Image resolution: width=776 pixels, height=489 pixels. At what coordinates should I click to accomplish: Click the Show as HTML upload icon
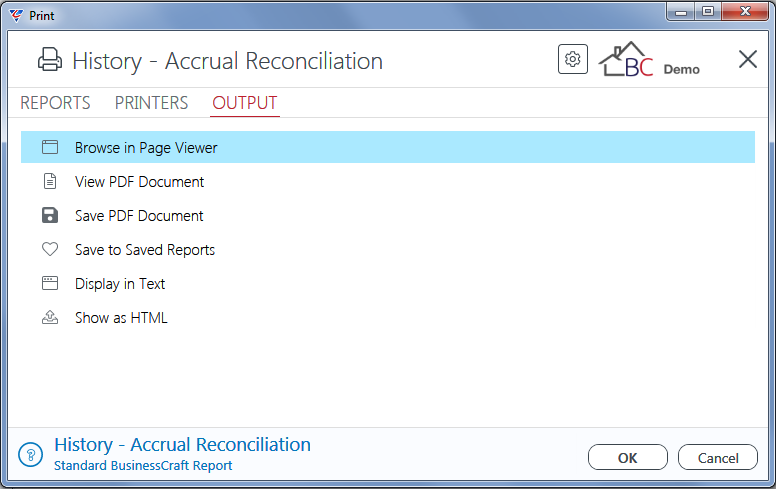pyautogui.click(x=50, y=317)
